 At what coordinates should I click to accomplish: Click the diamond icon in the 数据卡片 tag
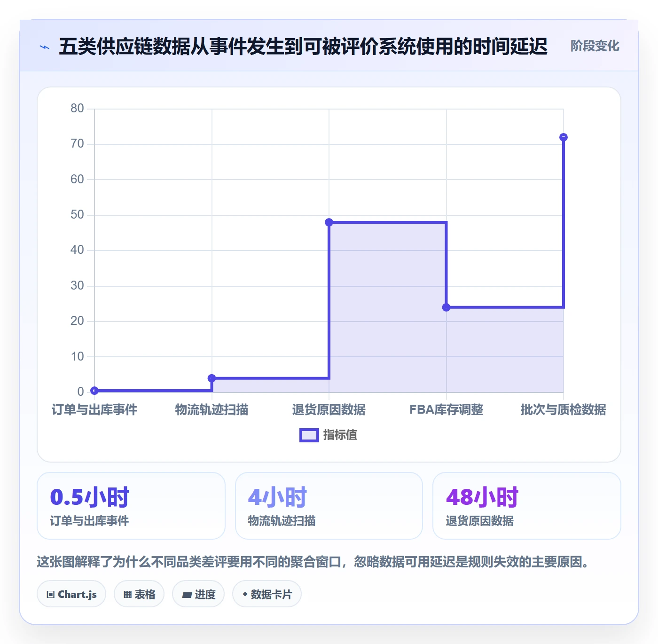244,594
